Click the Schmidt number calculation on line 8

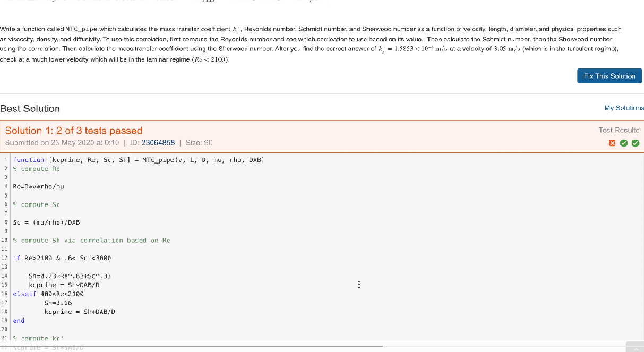click(x=47, y=222)
